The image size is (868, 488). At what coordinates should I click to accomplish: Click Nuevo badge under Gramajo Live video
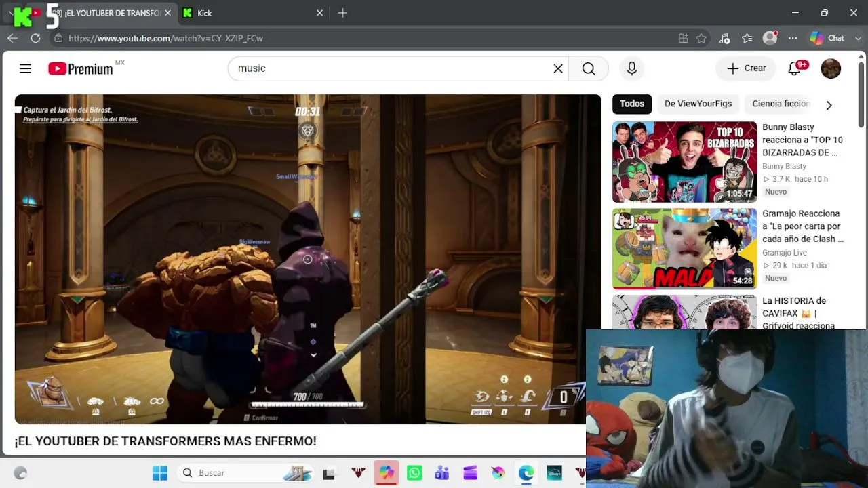pyautogui.click(x=776, y=279)
